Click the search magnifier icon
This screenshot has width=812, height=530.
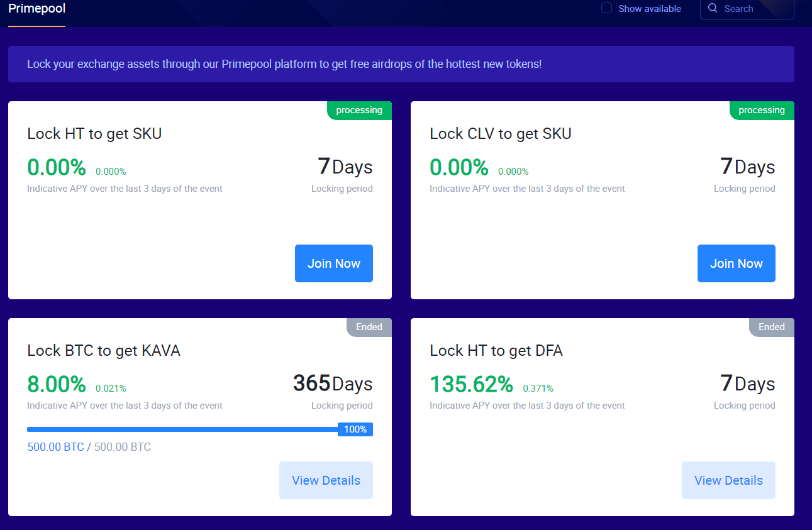click(x=713, y=8)
